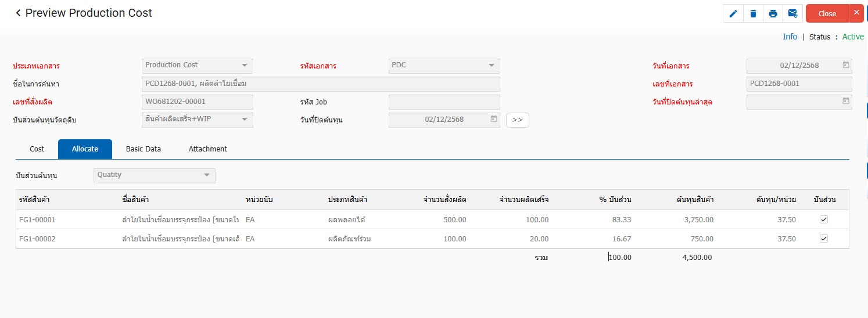The height and width of the screenshot is (318, 868).
Task: Expand the Production Cost document type dropdown
Action: (245, 66)
